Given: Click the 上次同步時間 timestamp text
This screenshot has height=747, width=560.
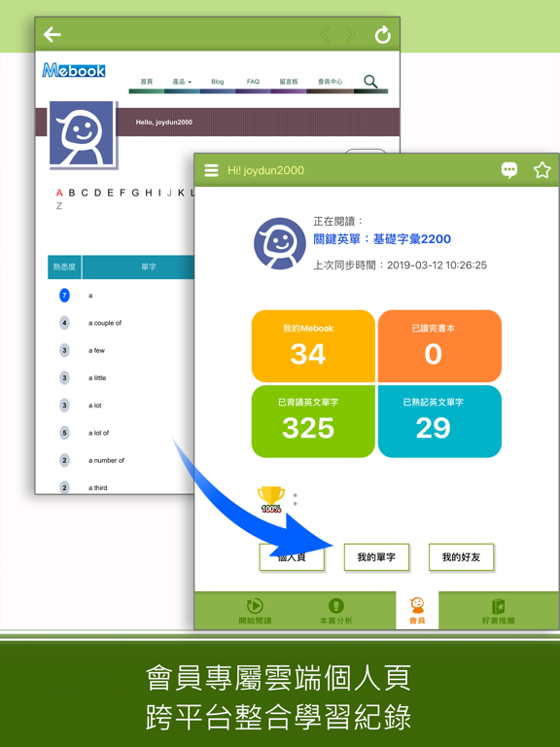Looking at the screenshot, I should coord(400,265).
